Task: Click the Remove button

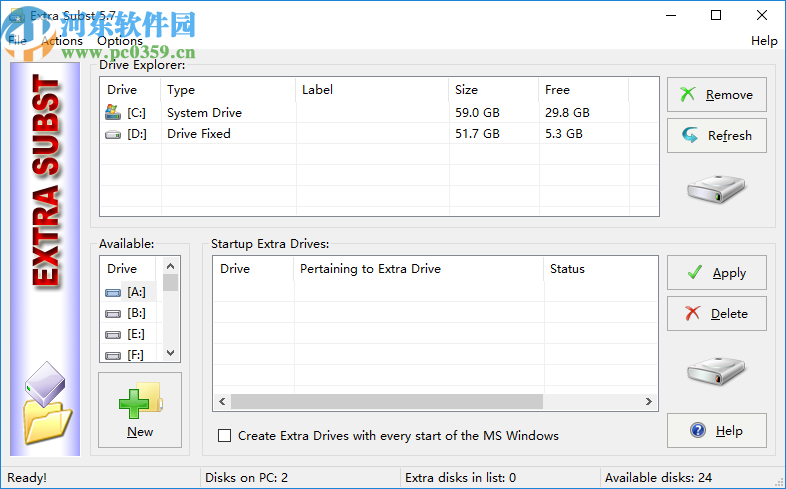Action: click(x=716, y=94)
